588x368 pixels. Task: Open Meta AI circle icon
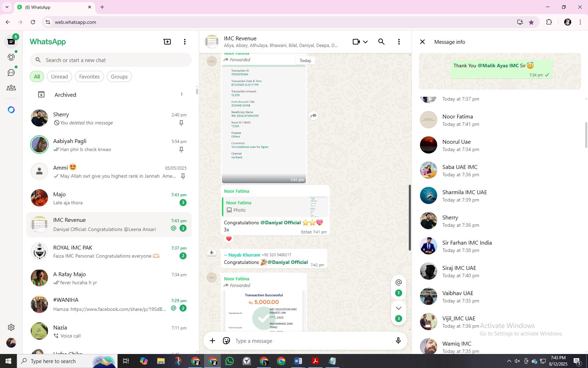(11, 110)
